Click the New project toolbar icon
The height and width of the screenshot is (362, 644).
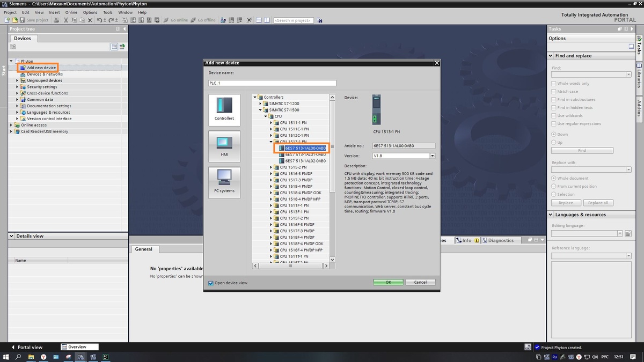(7, 20)
